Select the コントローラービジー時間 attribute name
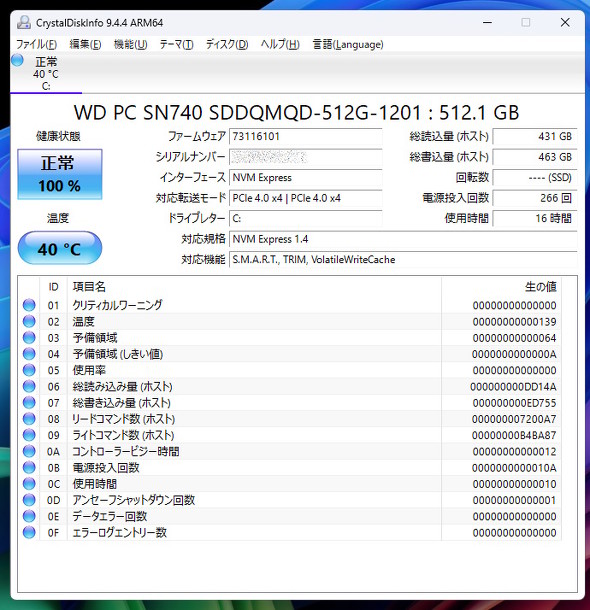Image resolution: width=590 pixels, height=610 pixels. [x=126, y=451]
